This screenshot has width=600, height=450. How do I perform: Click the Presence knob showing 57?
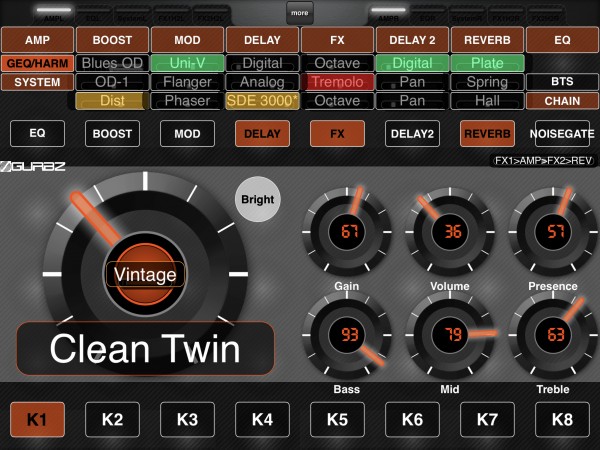click(x=553, y=232)
